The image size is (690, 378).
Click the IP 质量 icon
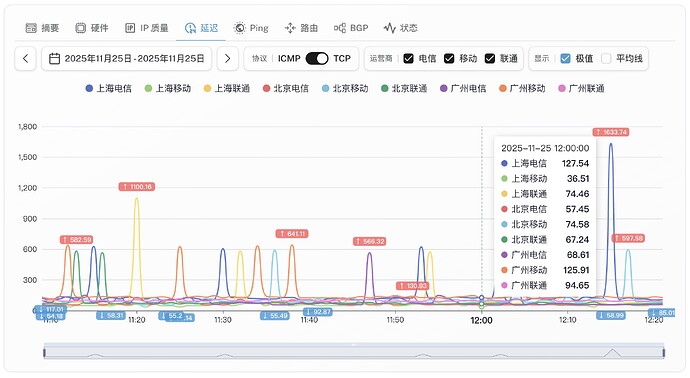[130, 28]
